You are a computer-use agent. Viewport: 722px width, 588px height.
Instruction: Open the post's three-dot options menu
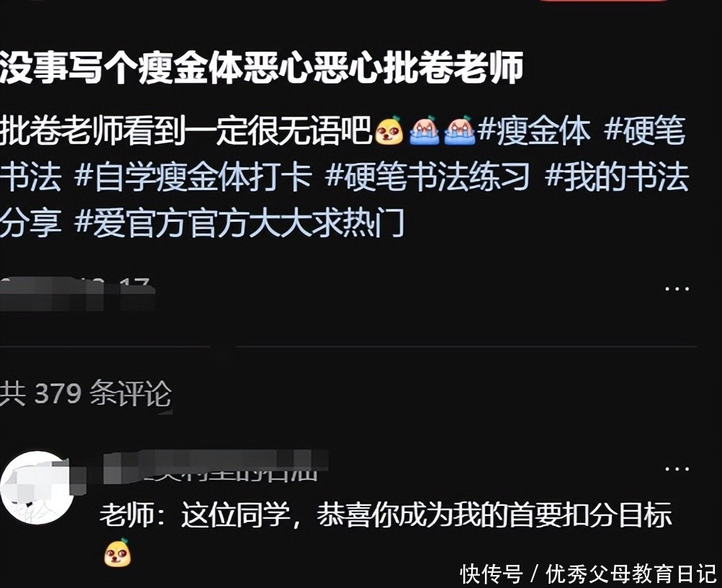[677, 289]
